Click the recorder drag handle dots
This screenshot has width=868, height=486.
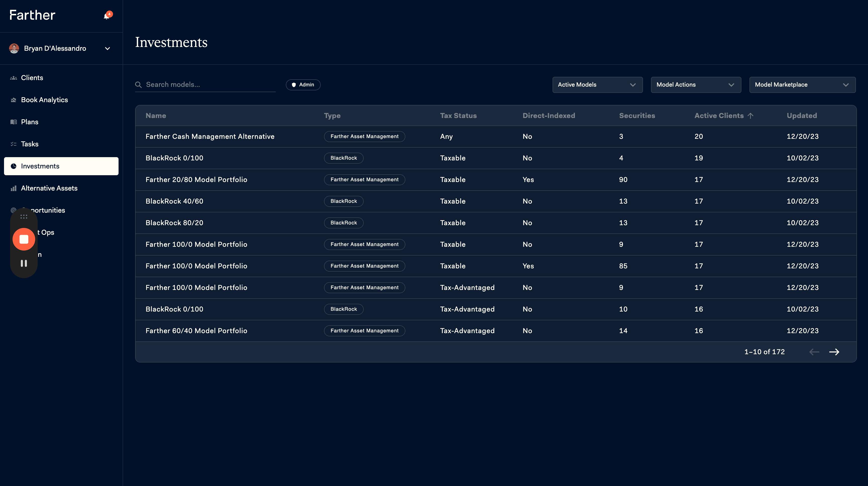pos(24,217)
